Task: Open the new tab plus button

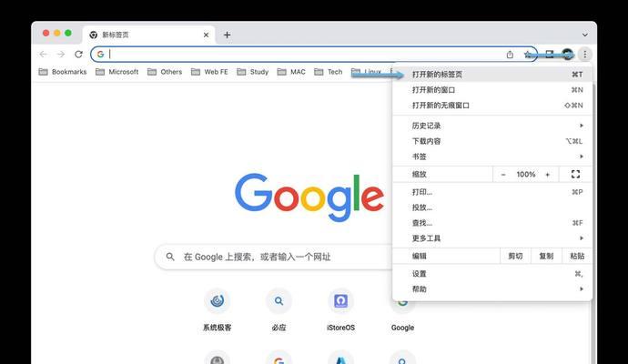Action: pos(228,35)
